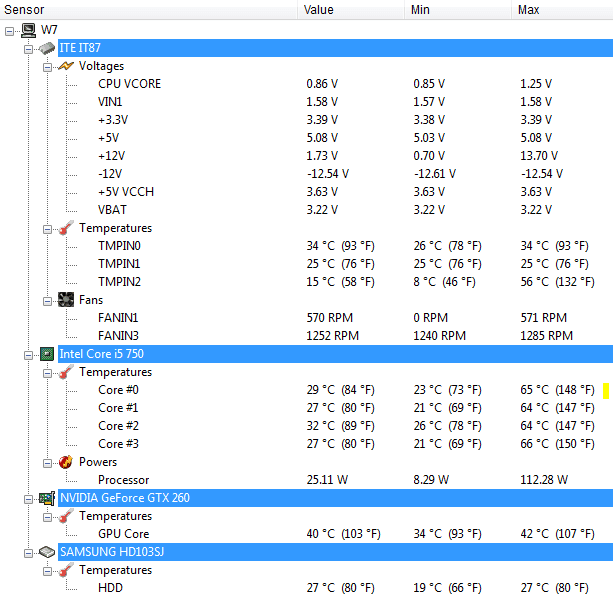The width and height of the screenshot is (613, 605).
Task: Click the SAMSUNG HD103SJ hard drive icon
Action: point(47,552)
